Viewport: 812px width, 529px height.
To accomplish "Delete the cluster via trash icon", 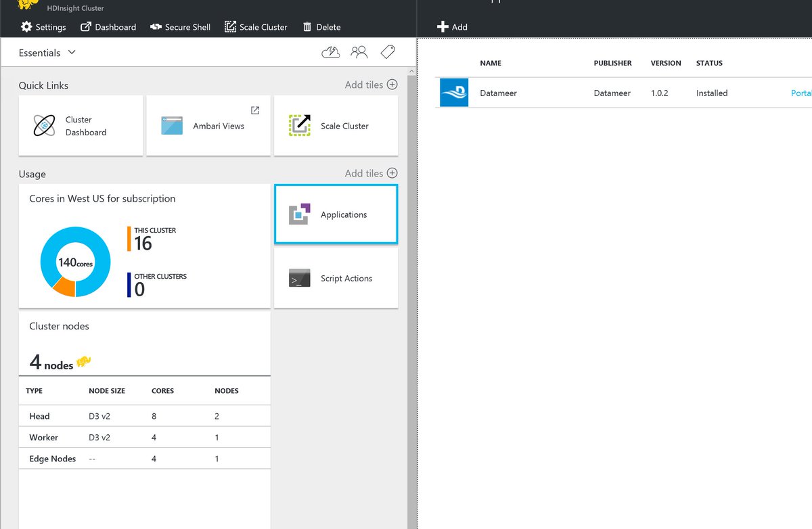I will [x=321, y=27].
